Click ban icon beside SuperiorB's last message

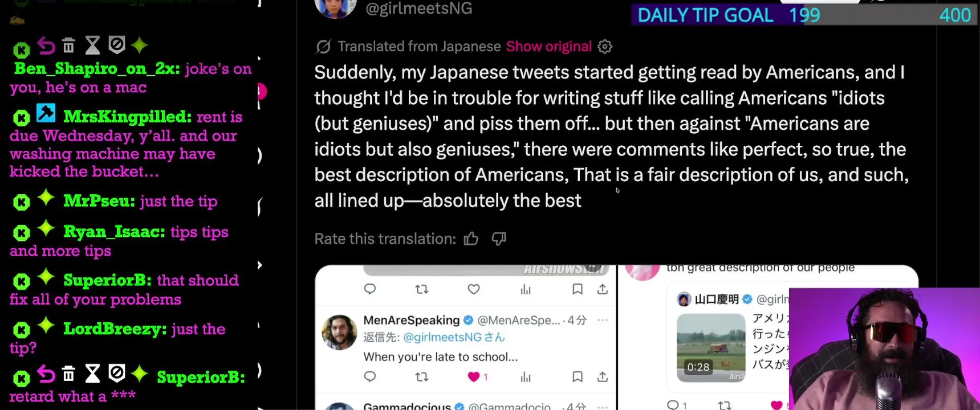pyautogui.click(x=117, y=374)
